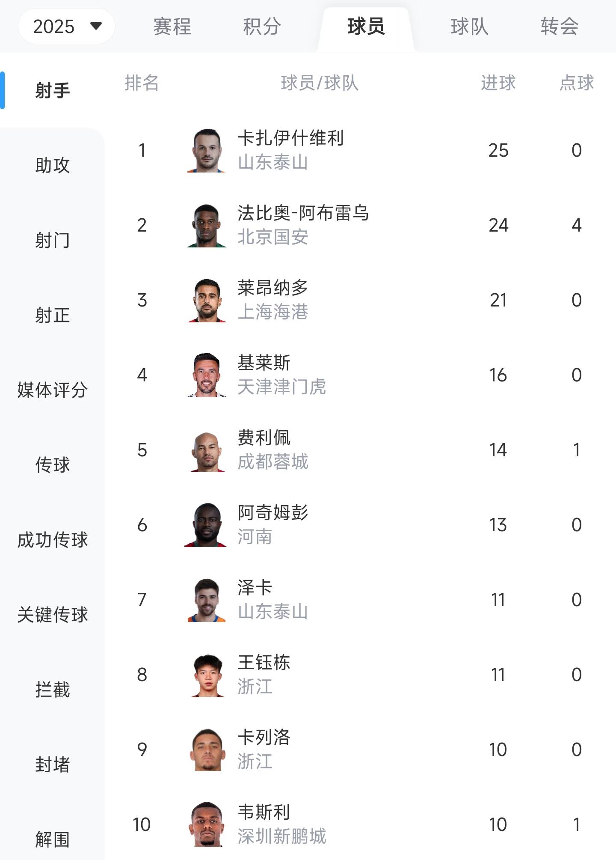Image resolution: width=616 pixels, height=860 pixels.
Task: Select 射门 stat category
Action: pos(52,240)
